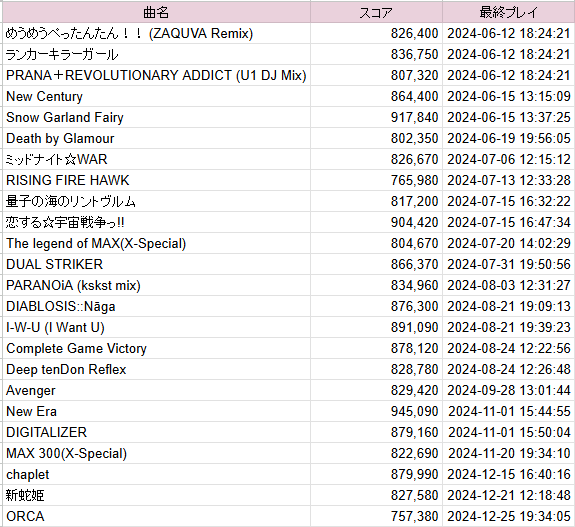Click the score cell 757,380

coord(376,516)
